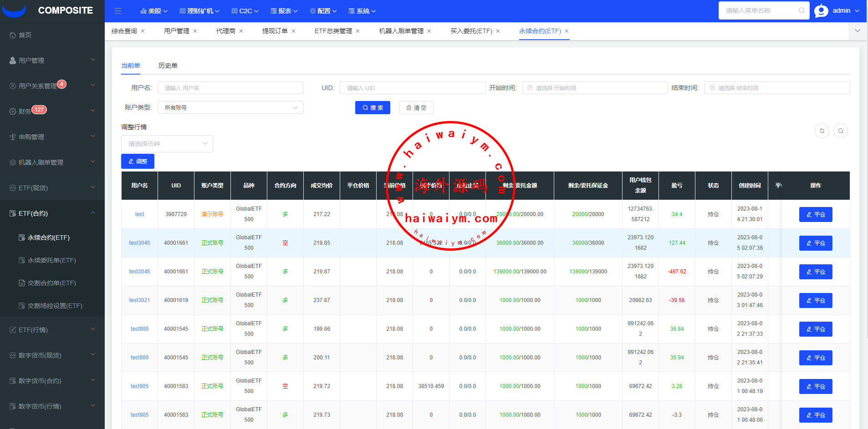Click the round search toggle icon
868x429 pixels.
(840, 131)
